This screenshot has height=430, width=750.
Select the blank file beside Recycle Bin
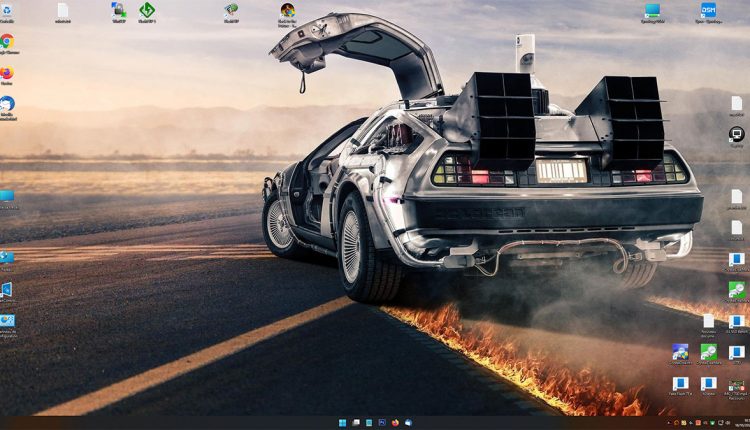[63, 10]
